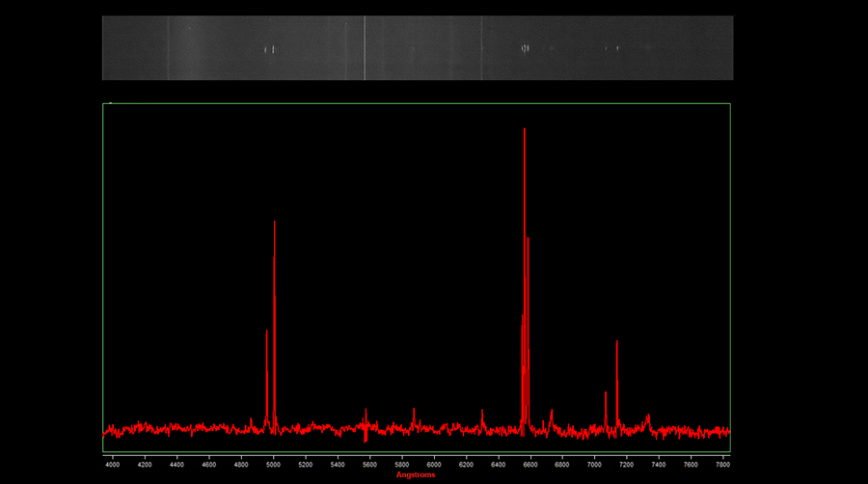868x484 pixels.
Task: Select the small peak near 7070 Angstroms
Action: pyautogui.click(x=606, y=393)
